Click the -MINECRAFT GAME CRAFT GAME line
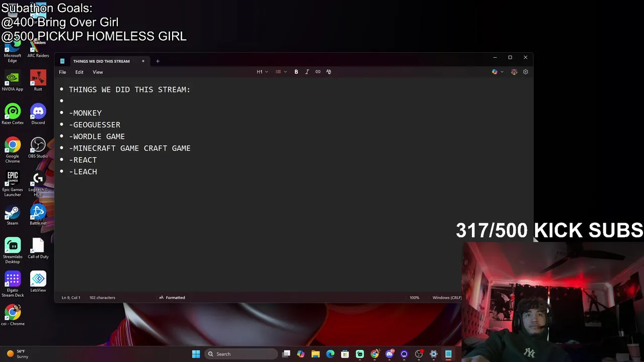The height and width of the screenshot is (362, 644). pyautogui.click(x=130, y=148)
